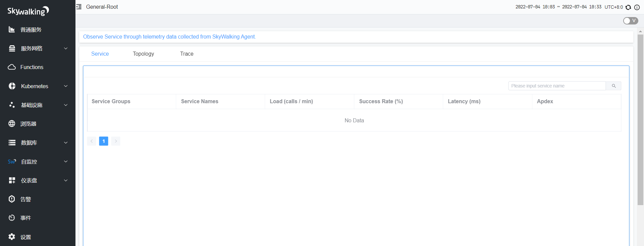The width and height of the screenshot is (644, 246).
Task: Open the Trace tab
Action: [186, 54]
